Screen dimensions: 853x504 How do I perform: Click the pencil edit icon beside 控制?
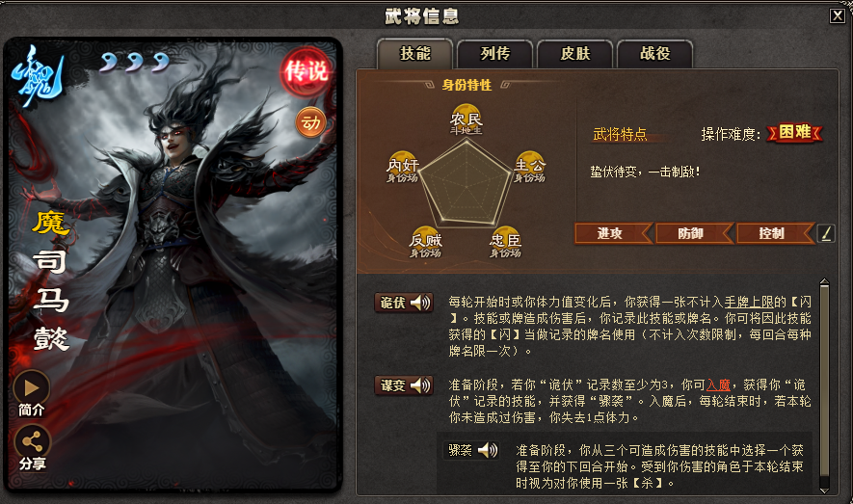click(x=826, y=233)
